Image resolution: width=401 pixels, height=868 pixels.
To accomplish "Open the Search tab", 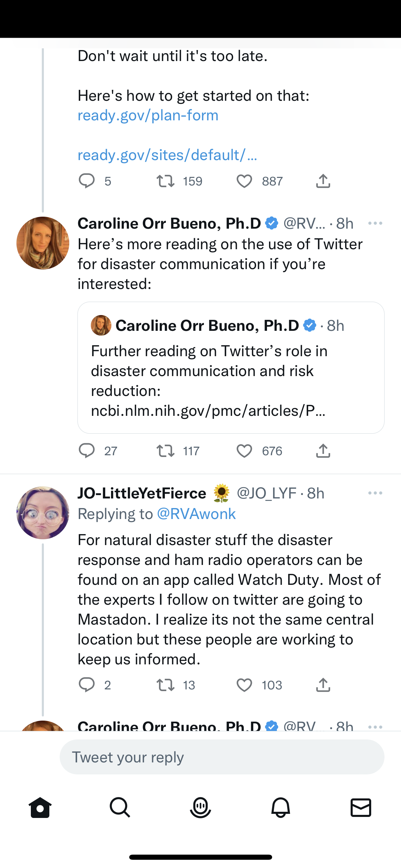I will (120, 808).
